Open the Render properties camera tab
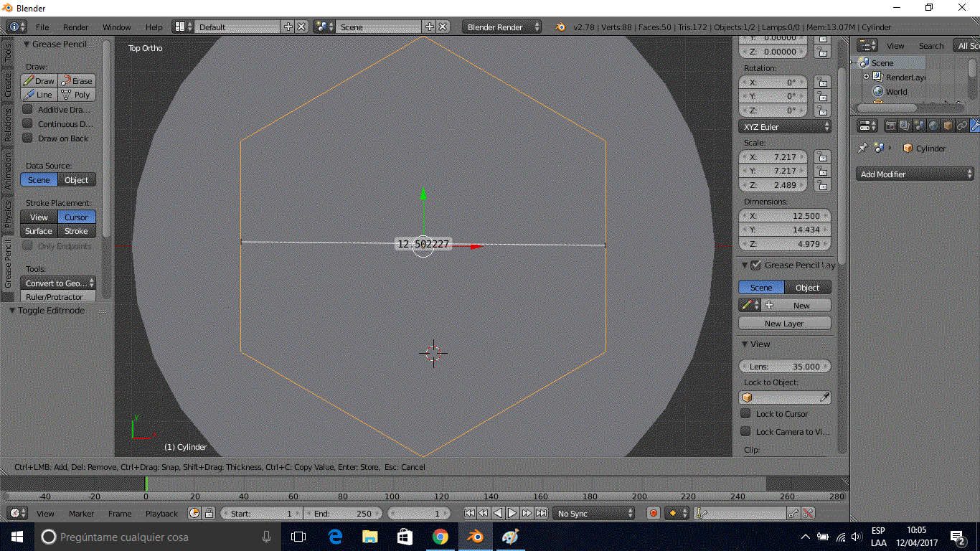980x551 pixels. point(890,126)
